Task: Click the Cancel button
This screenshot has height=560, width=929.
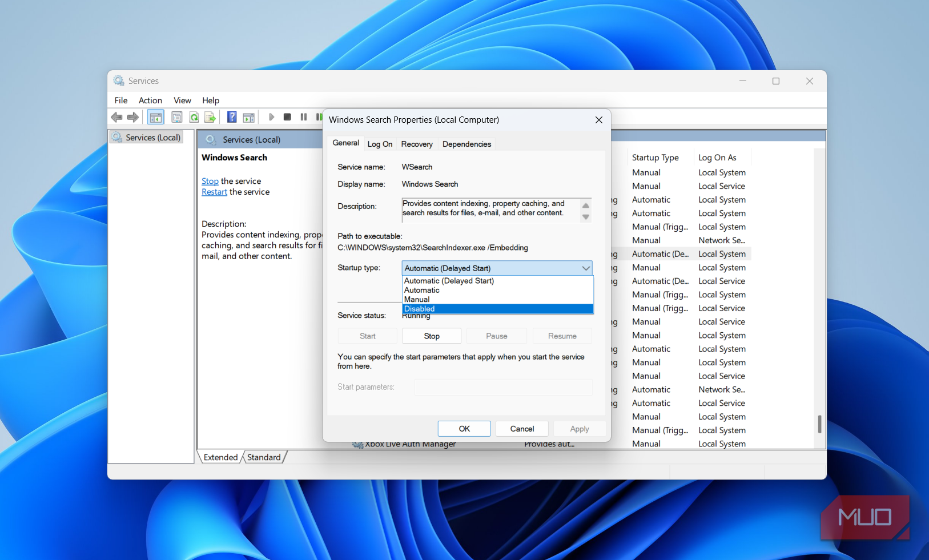Action: (x=522, y=429)
